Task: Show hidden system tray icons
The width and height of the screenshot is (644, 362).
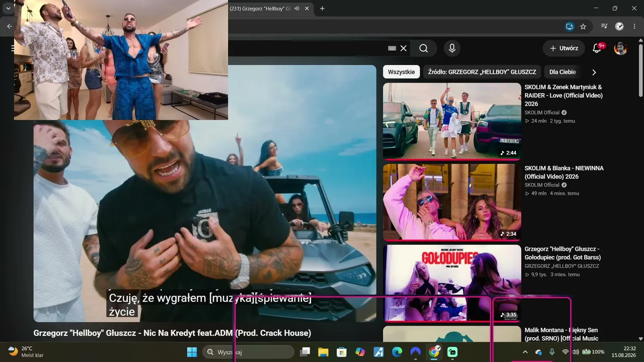Action: [525, 352]
